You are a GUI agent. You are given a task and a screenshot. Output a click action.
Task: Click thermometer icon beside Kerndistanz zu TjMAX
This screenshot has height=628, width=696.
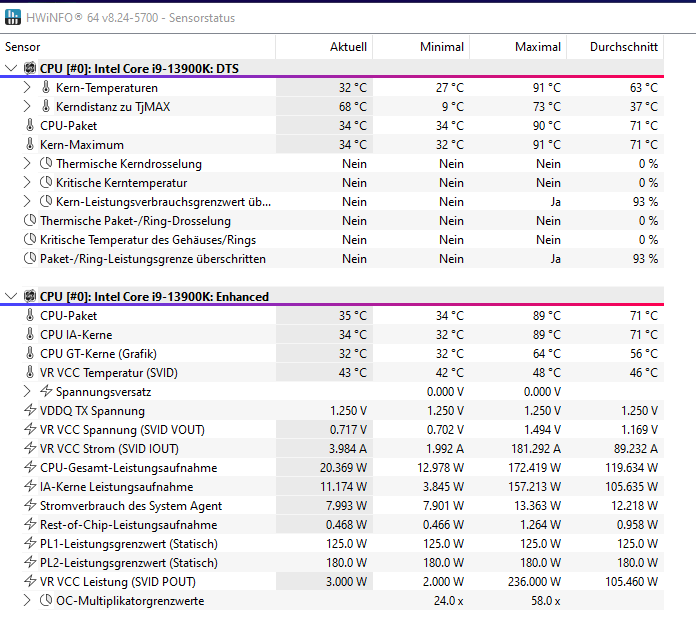point(46,106)
